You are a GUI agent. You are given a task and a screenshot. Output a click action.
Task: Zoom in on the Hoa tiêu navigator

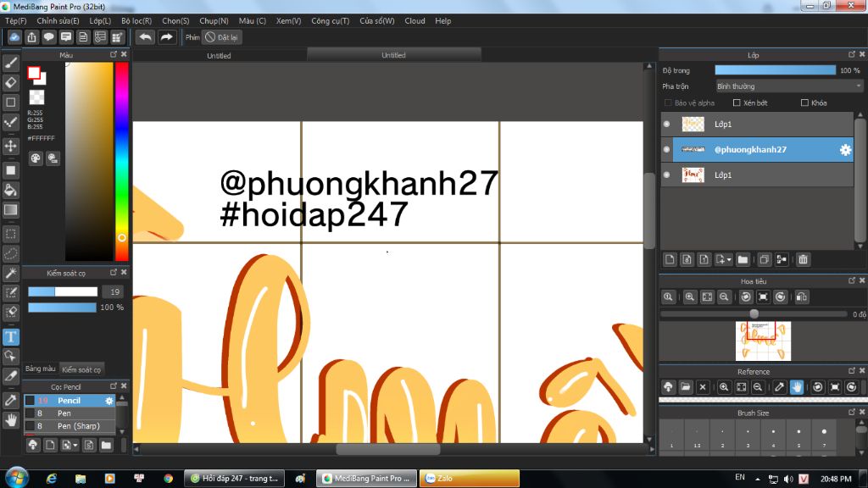click(x=690, y=297)
